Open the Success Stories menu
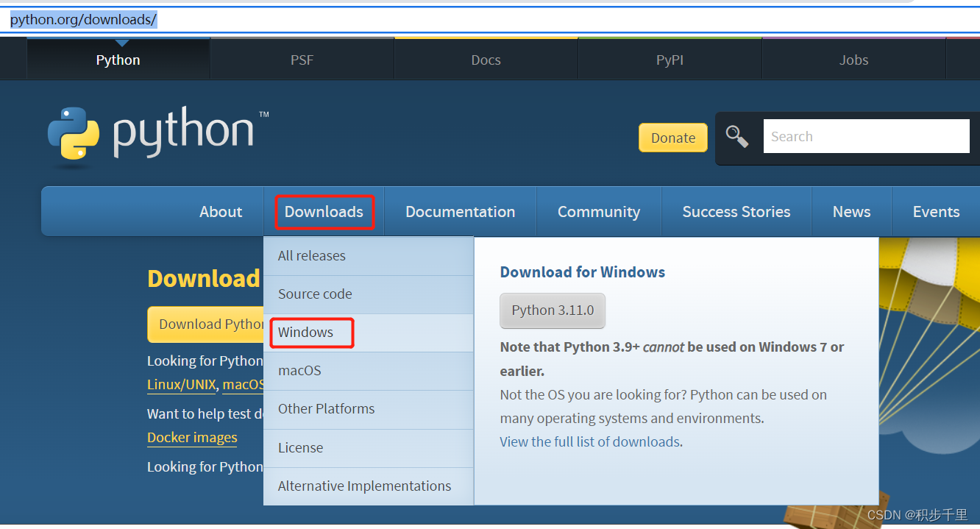This screenshot has height=529, width=980. pyautogui.click(x=736, y=212)
